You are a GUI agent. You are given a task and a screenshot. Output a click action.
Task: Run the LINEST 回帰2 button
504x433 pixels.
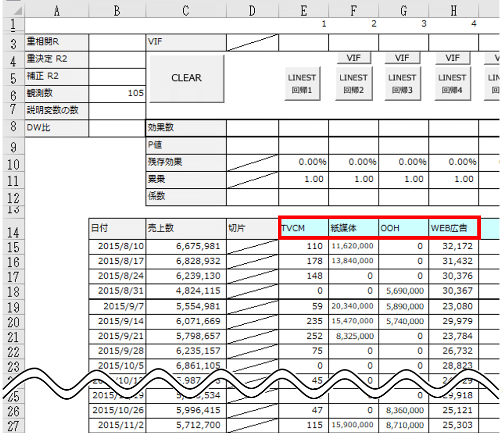click(353, 84)
